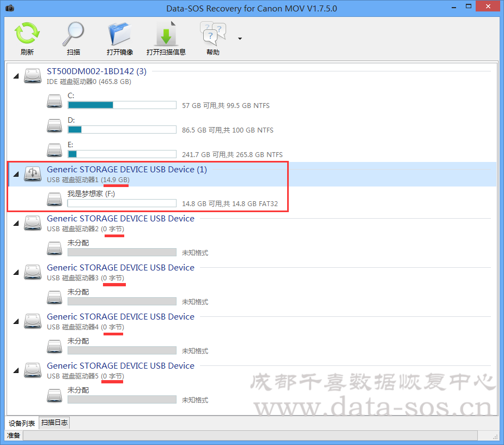504x445 pixels.
Task: Click the ST500DM002-1BD142 hard disk icon
Action: click(x=33, y=76)
